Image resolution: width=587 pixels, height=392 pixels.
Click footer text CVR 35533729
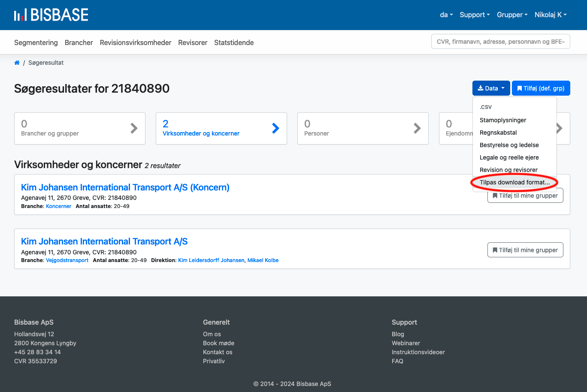[x=36, y=361]
